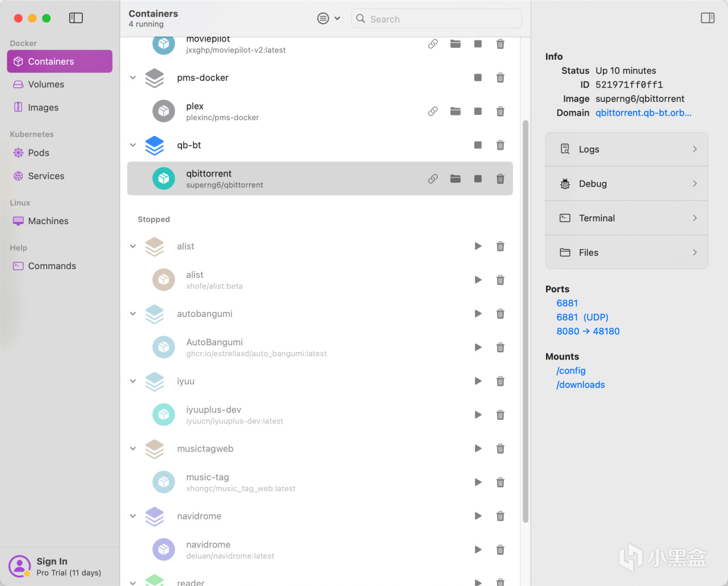Image resolution: width=728 pixels, height=586 pixels.
Task: Start the iyuuplus-dev container
Action: click(478, 415)
